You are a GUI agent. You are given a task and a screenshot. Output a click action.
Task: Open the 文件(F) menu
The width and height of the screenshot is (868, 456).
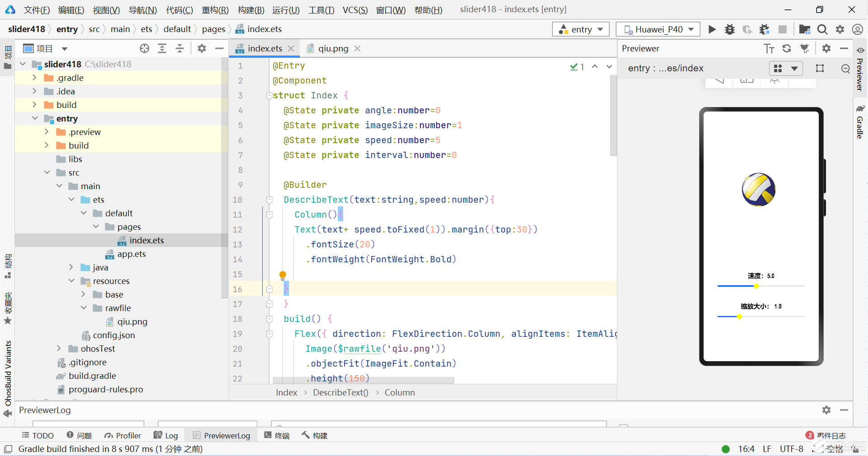pos(37,10)
